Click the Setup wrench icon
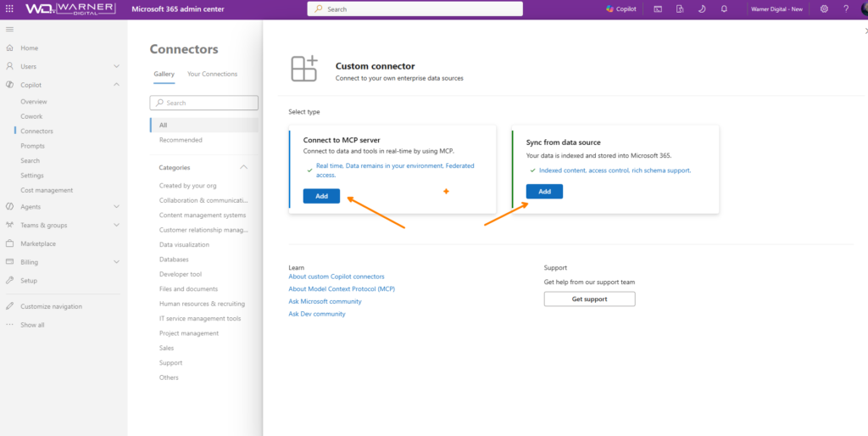This screenshot has height=436, width=868. pos(9,280)
